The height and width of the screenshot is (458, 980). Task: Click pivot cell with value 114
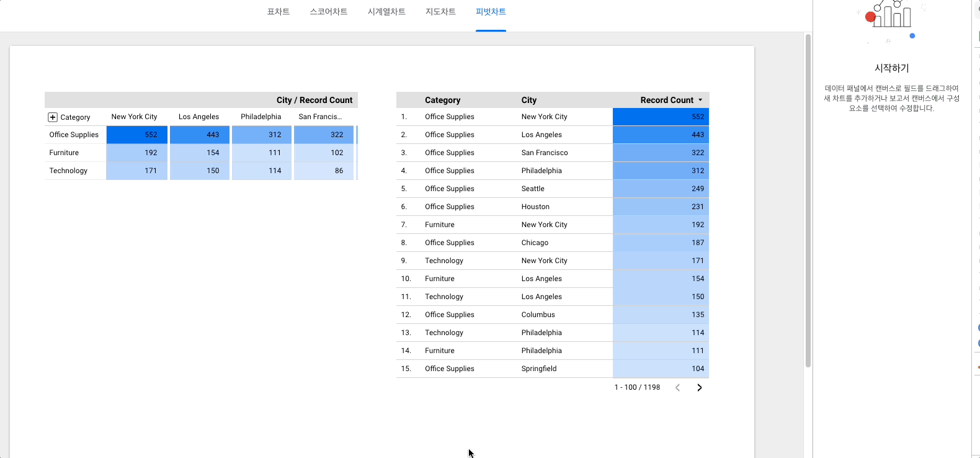[x=262, y=171]
